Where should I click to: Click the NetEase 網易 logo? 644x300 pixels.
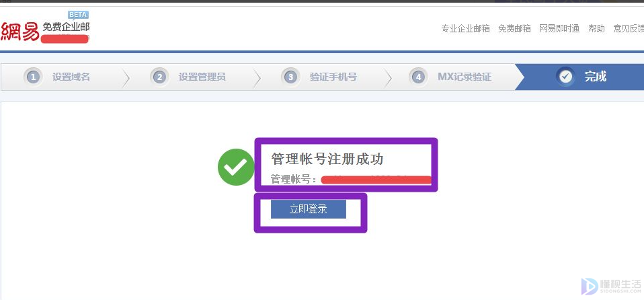pos(19,31)
